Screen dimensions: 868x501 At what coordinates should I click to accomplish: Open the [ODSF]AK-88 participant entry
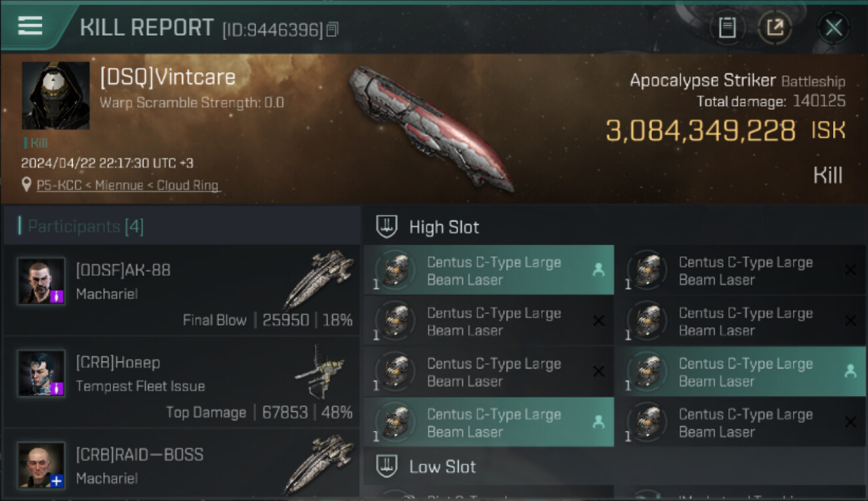click(x=182, y=290)
